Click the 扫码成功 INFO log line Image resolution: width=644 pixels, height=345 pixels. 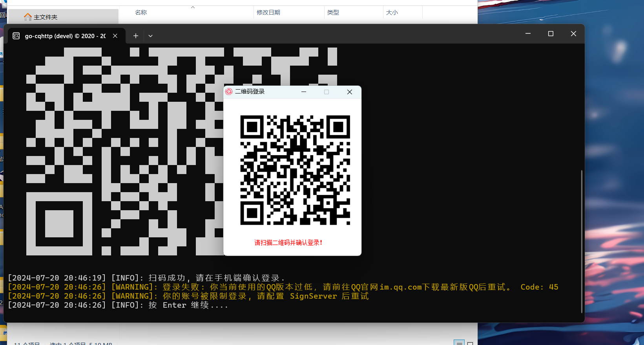click(x=146, y=278)
